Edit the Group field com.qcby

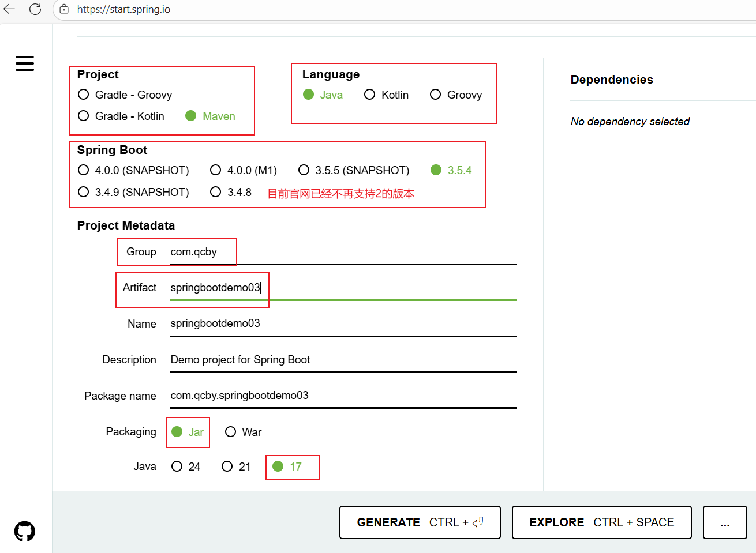click(x=343, y=252)
